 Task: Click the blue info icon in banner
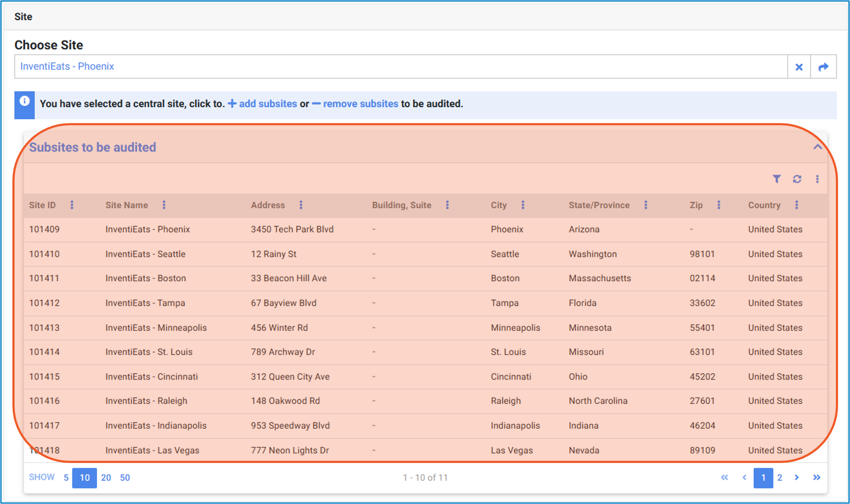coord(25,101)
